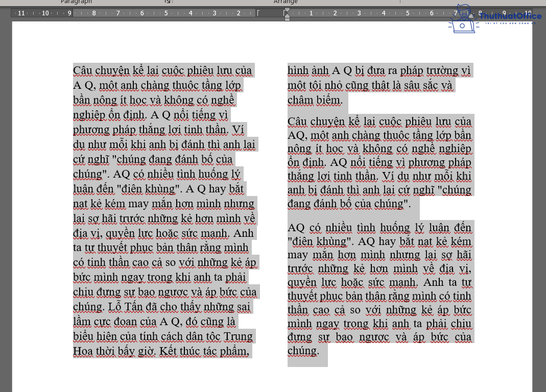Click the left indent square on ruler
The height and width of the screenshot is (392, 546).
click(x=287, y=19)
